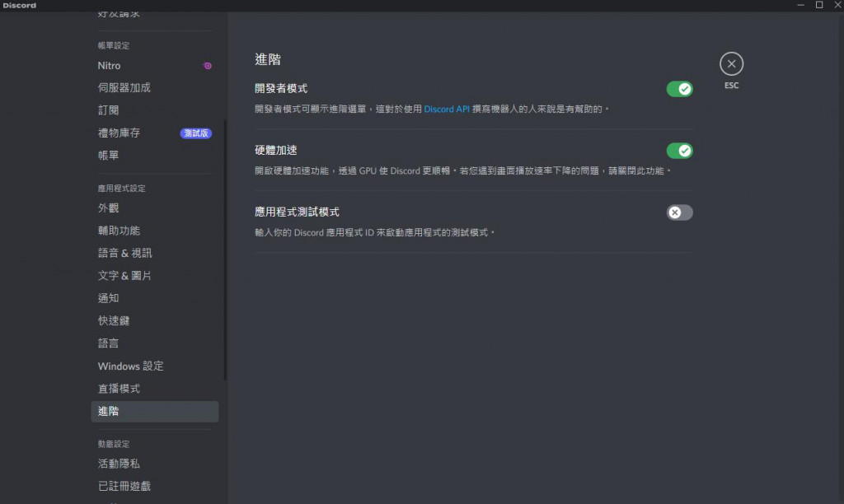The height and width of the screenshot is (504, 844).
Task: Open 語音 & 視訊 settings
Action: (x=154, y=254)
